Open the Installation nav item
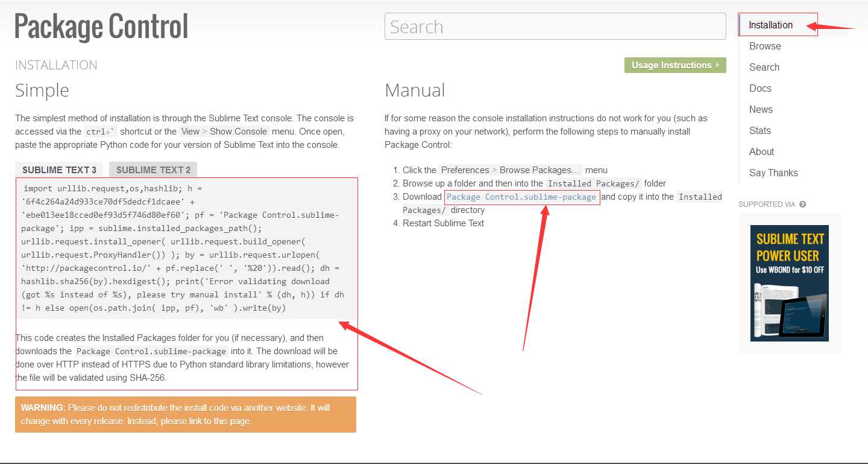This screenshot has width=868, height=464. (x=770, y=25)
